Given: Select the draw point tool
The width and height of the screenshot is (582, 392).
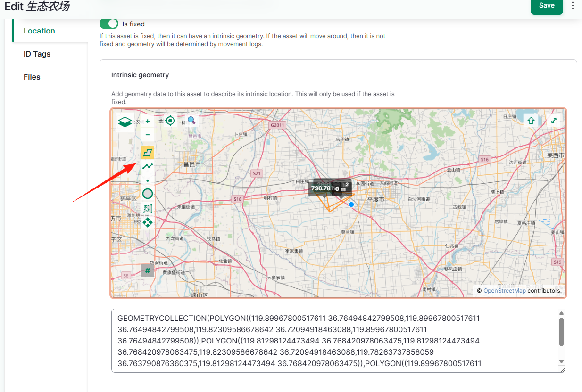Looking at the screenshot, I should [148, 180].
